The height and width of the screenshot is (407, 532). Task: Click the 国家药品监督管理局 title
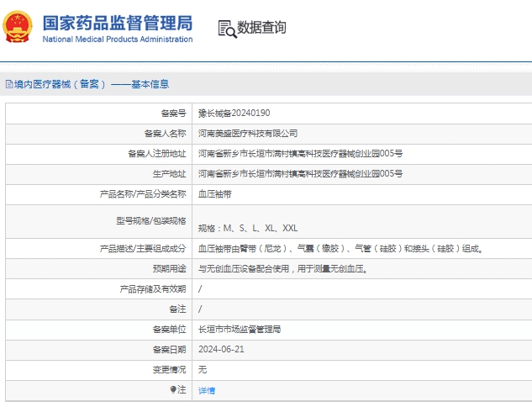coord(118,23)
